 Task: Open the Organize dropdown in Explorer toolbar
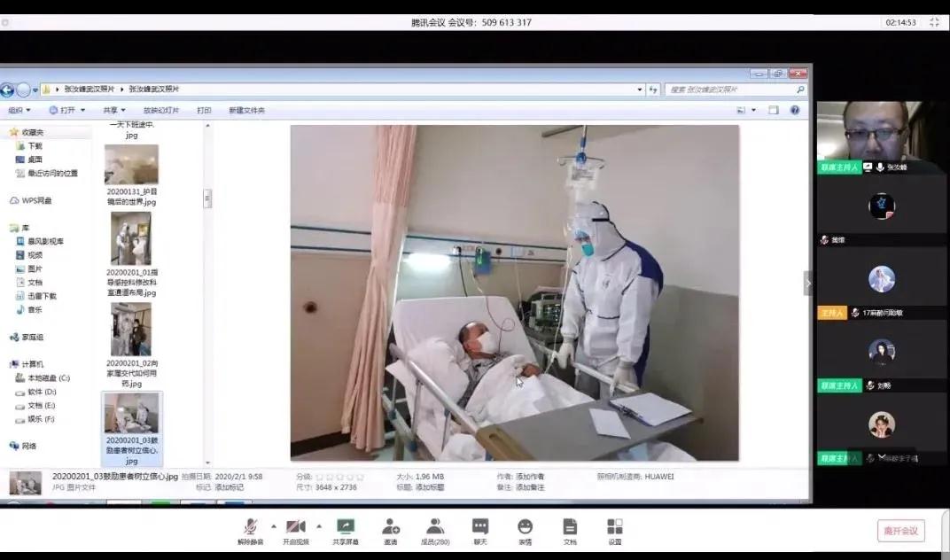[x=19, y=111]
